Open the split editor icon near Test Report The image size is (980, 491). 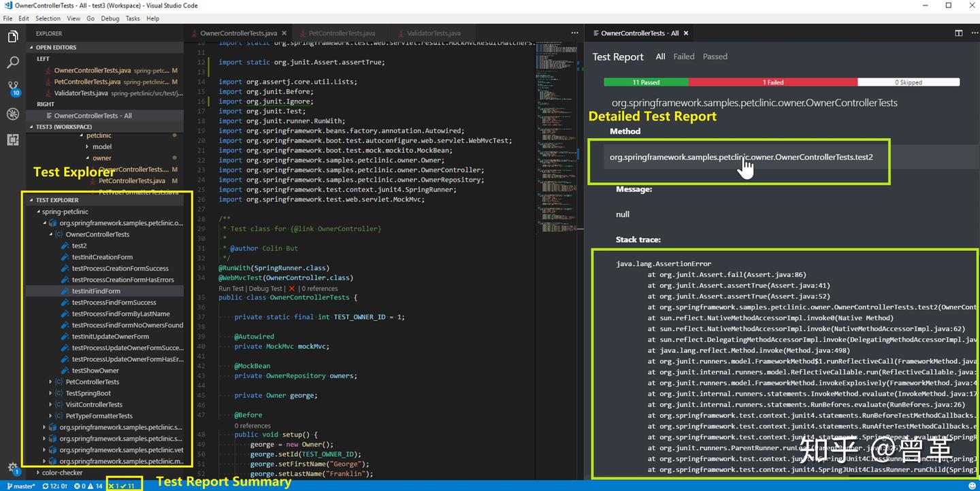960,32
